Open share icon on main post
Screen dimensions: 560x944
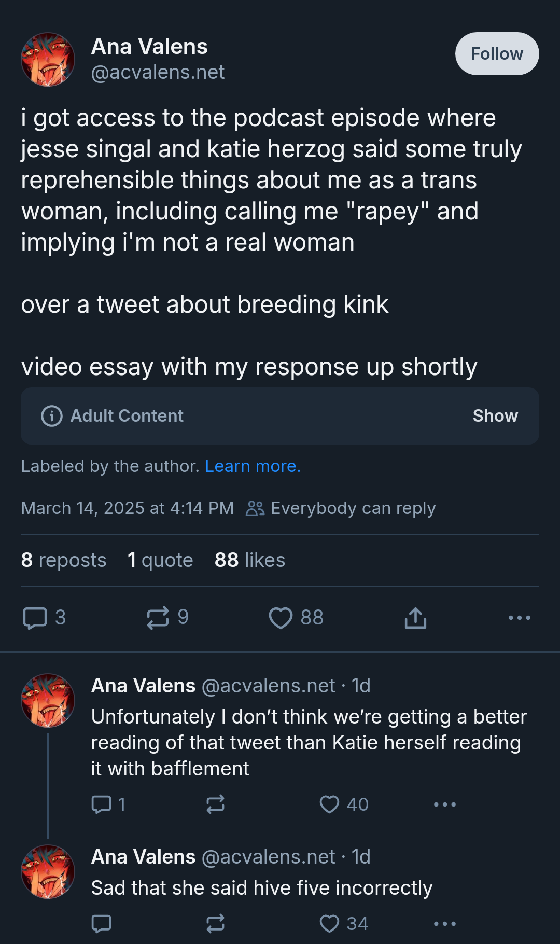[415, 618]
